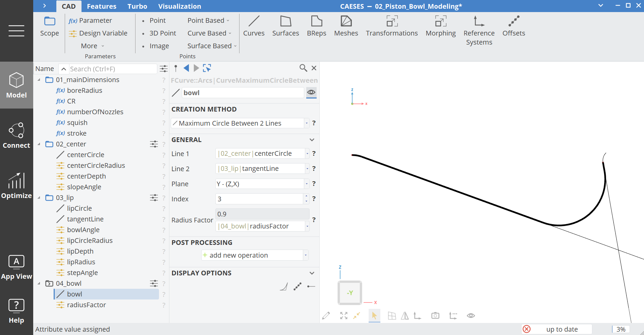Open the Morphing menu
The width and height of the screenshot is (644, 335).
441,26
